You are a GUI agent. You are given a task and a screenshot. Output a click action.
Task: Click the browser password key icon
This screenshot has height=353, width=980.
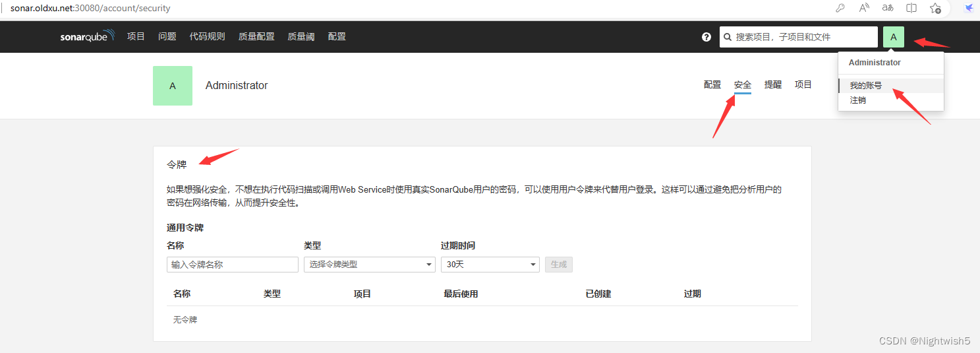click(x=840, y=8)
